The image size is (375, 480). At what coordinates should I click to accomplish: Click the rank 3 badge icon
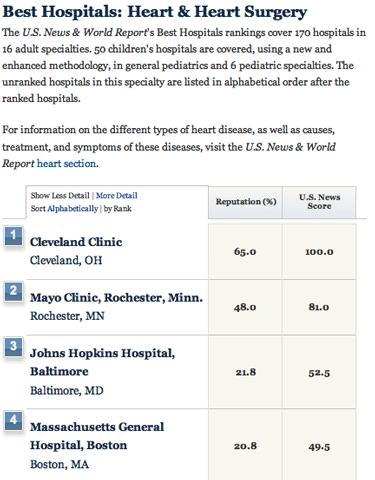(x=13, y=347)
